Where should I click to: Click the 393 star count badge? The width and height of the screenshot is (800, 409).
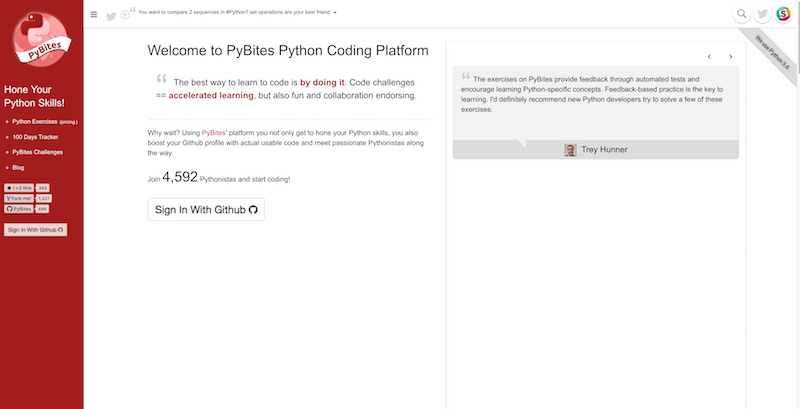pos(43,188)
